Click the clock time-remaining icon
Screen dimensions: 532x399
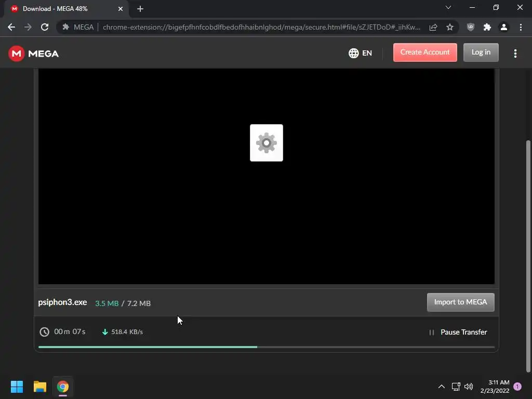point(45,332)
